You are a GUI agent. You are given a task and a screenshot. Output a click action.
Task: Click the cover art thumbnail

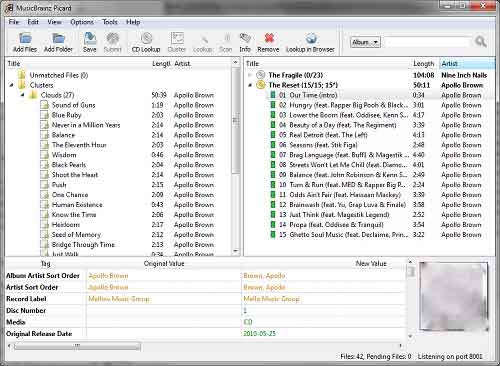(x=453, y=296)
